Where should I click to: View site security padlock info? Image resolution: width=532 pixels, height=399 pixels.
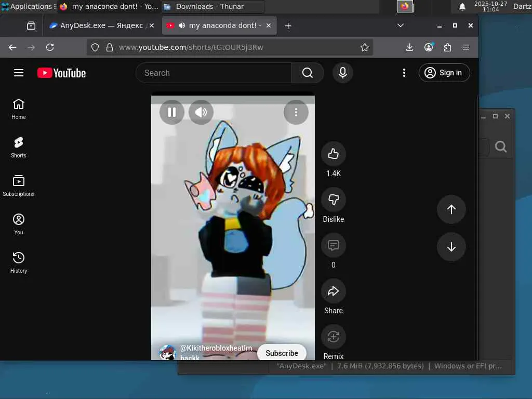(x=109, y=47)
